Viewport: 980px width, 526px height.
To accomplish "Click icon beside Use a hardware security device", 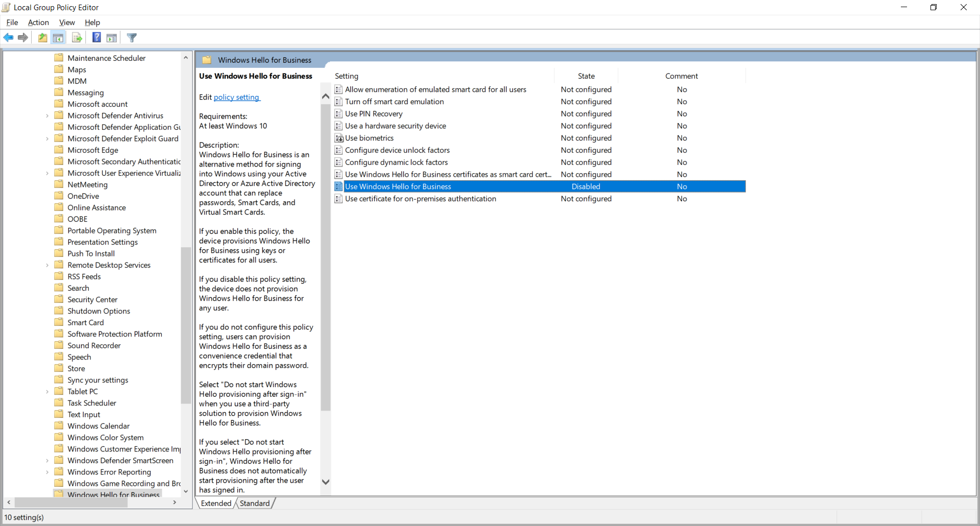I will [x=339, y=126].
